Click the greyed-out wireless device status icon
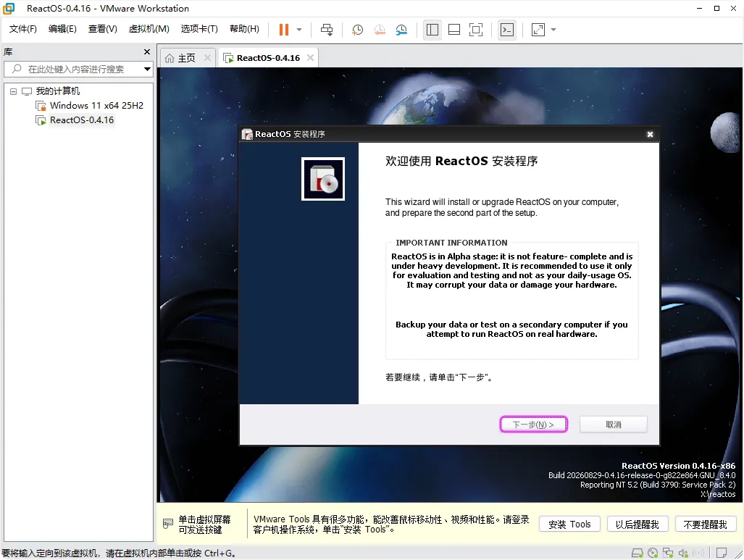 [698, 553]
